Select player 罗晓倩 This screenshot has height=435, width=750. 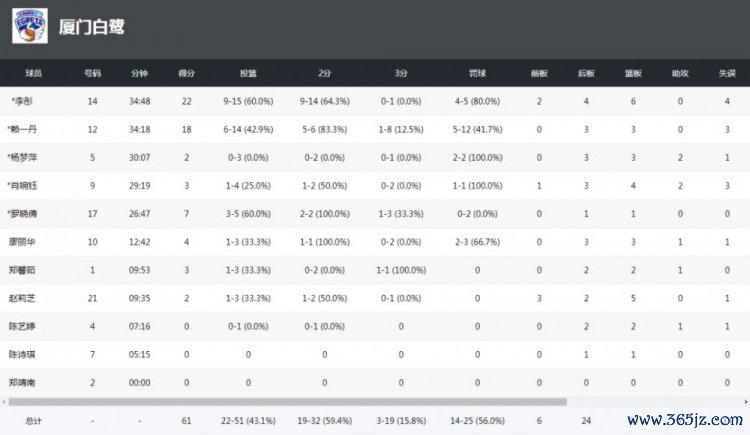[24, 213]
